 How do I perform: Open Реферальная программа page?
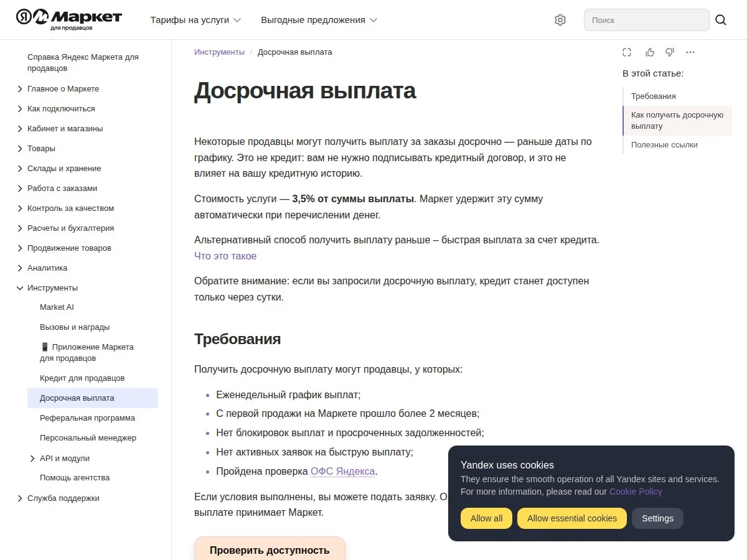pos(87,418)
